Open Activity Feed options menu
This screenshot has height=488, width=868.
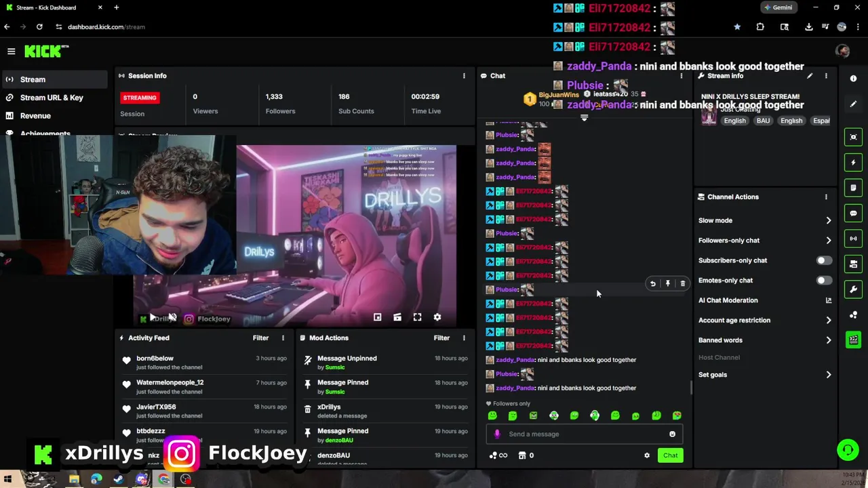click(283, 338)
